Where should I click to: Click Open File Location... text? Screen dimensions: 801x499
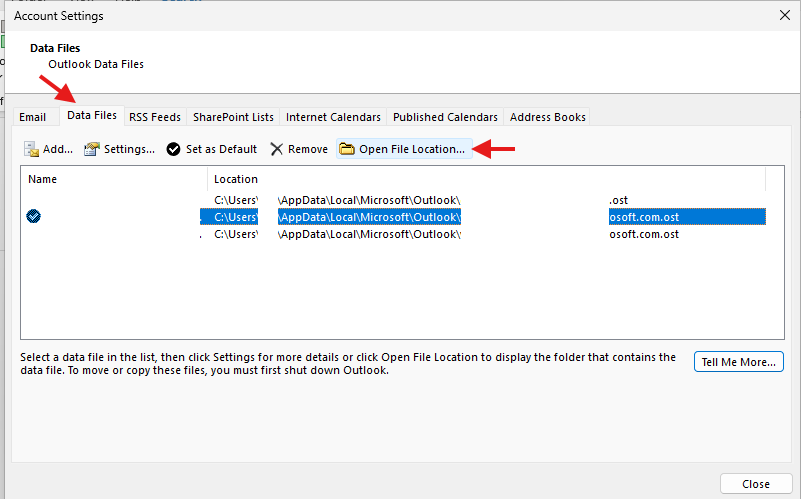(x=412, y=149)
